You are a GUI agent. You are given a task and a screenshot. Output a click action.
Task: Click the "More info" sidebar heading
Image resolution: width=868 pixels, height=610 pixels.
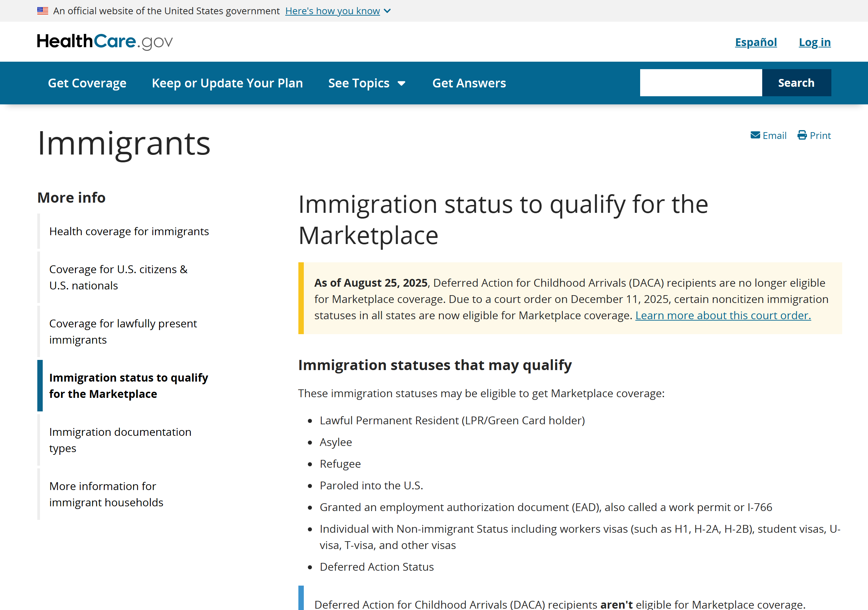[72, 198]
